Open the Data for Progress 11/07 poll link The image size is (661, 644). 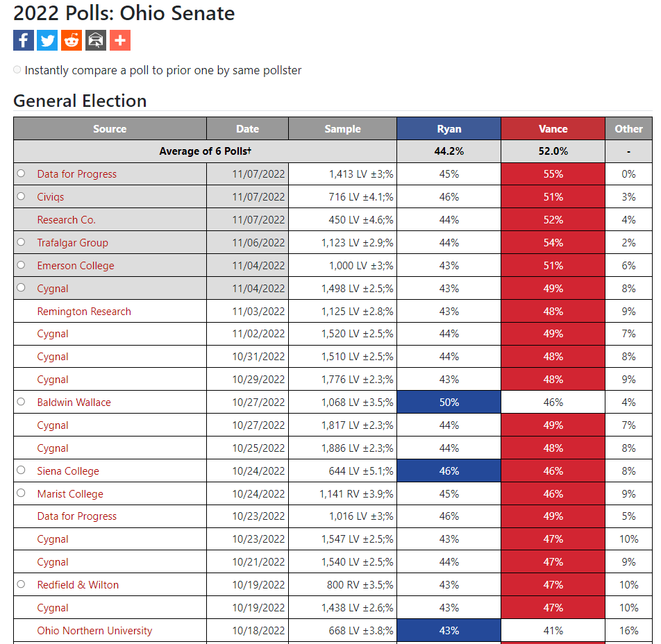coord(77,174)
